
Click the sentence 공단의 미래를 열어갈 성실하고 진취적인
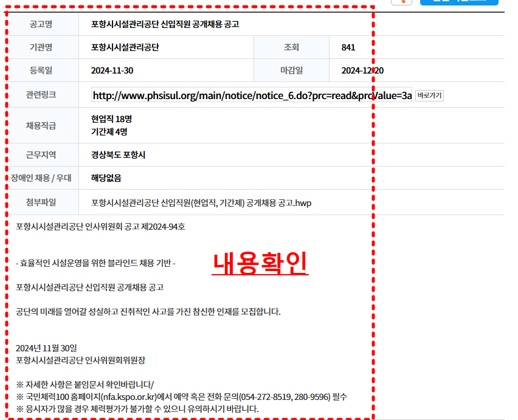[x=148, y=312]
